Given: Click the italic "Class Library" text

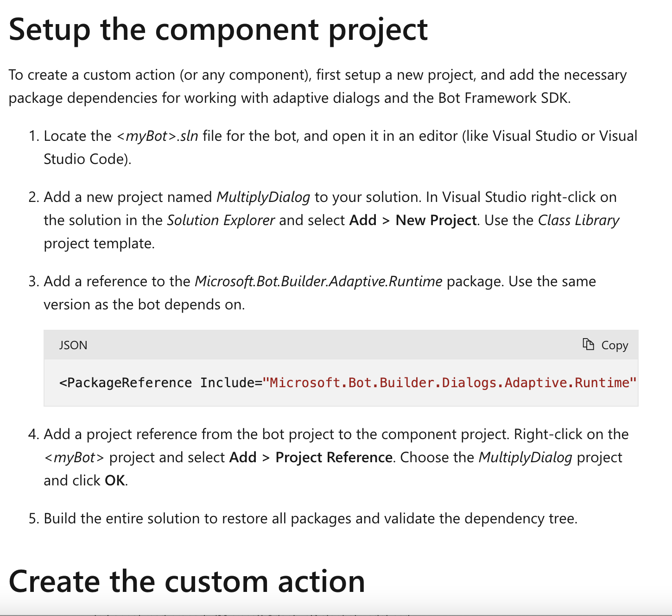Looking at the screenshot, I should pyautogui.click(x=578, y=220).
